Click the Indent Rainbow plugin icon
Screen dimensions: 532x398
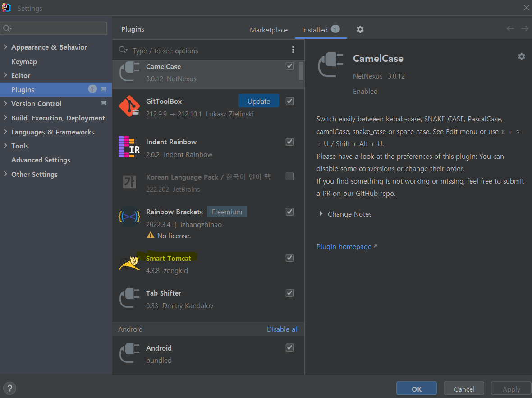point(129,147)
